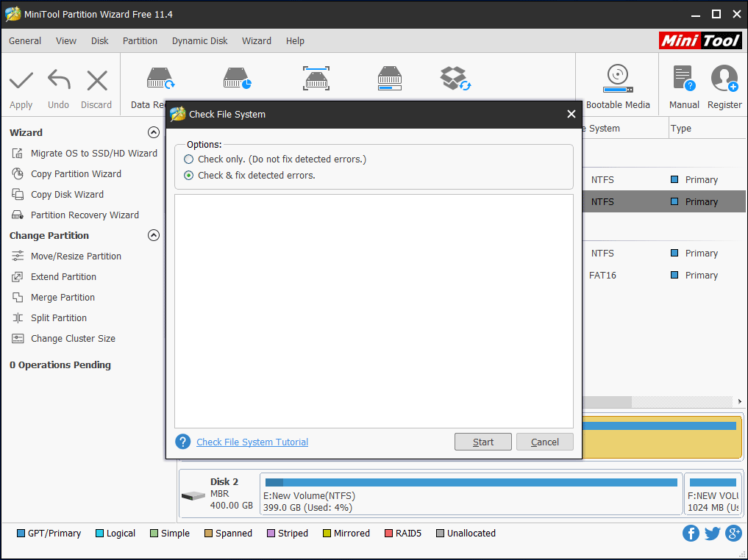Open the Manual book icon
Image resolution: width=748 pixels, height=560 pixels.
click(x=683, y=78)
